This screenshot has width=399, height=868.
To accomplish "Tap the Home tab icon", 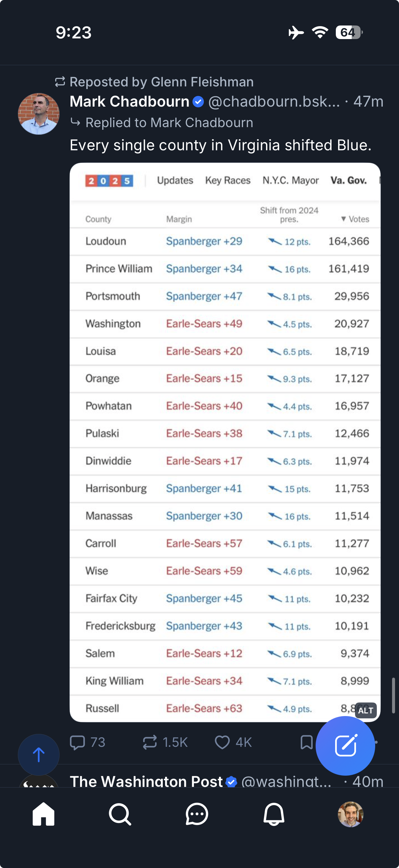I will point(43,814).
